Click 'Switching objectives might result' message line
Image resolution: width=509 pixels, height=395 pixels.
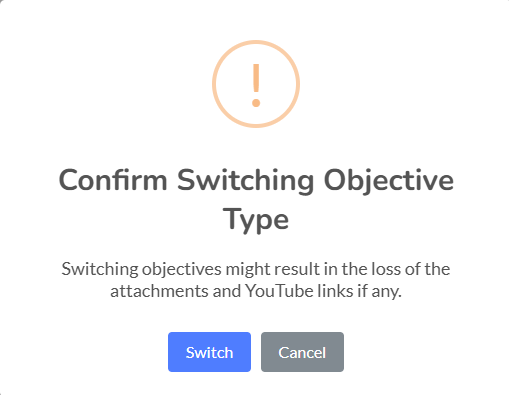190,269
